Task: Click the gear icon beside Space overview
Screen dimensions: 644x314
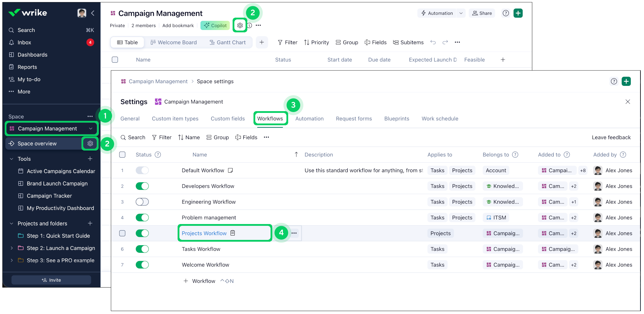Action: coord(90,143)
